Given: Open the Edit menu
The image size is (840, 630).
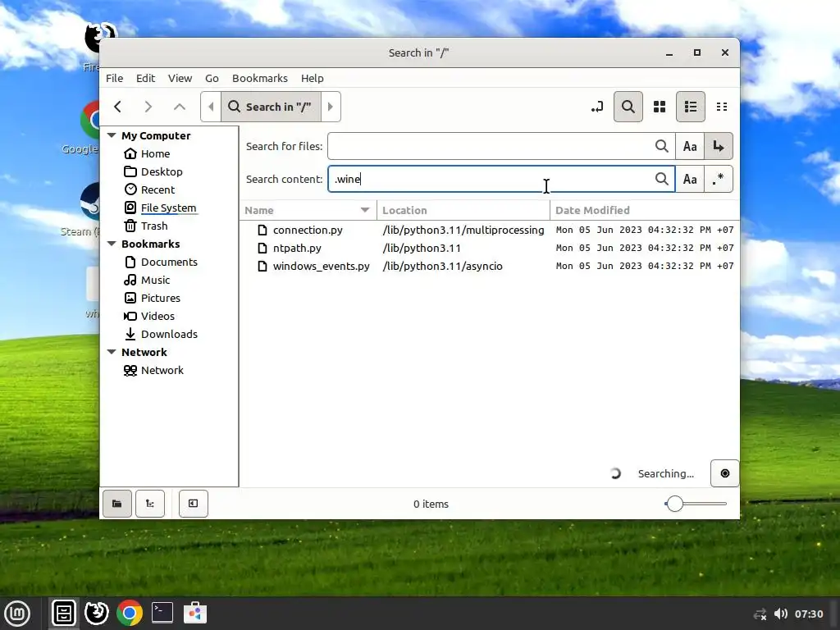Looking at the screenshot, I should tap(145, 78).
